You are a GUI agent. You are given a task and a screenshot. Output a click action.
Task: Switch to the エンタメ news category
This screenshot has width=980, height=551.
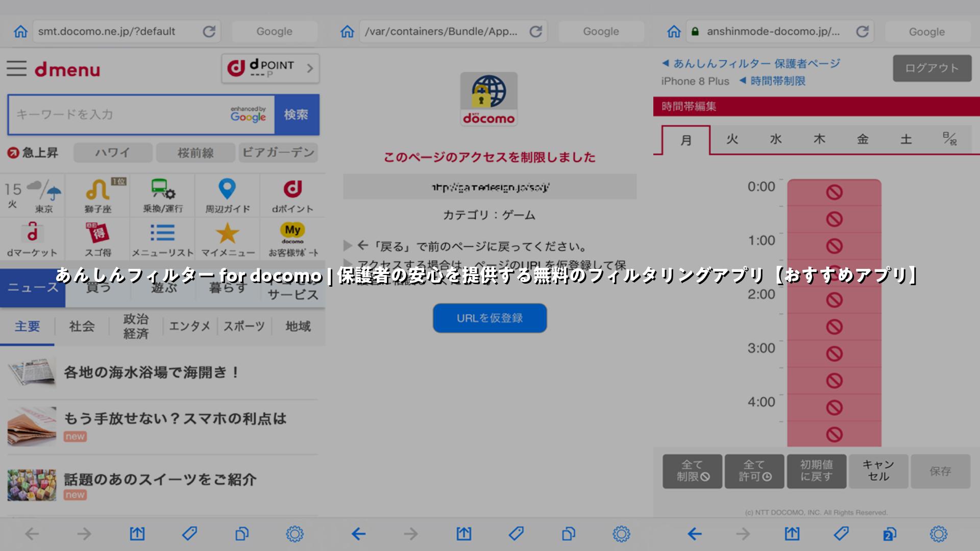(x=190, y=327)
